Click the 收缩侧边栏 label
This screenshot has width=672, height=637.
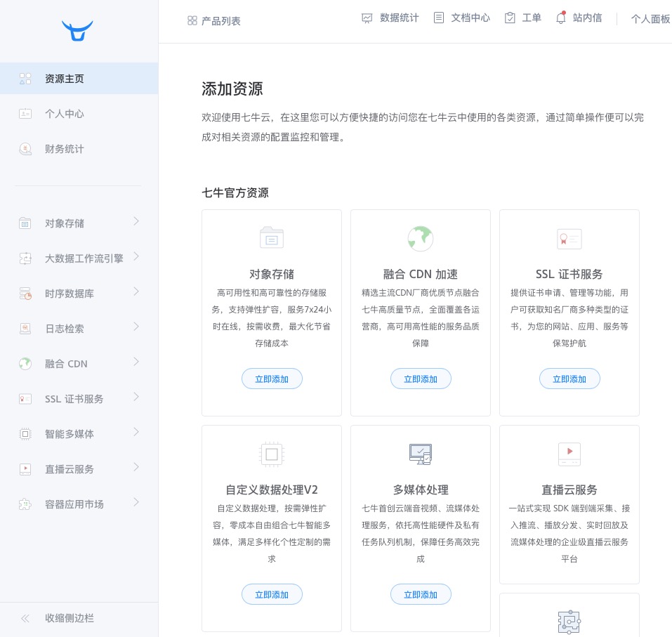click(x=70, y=618)
